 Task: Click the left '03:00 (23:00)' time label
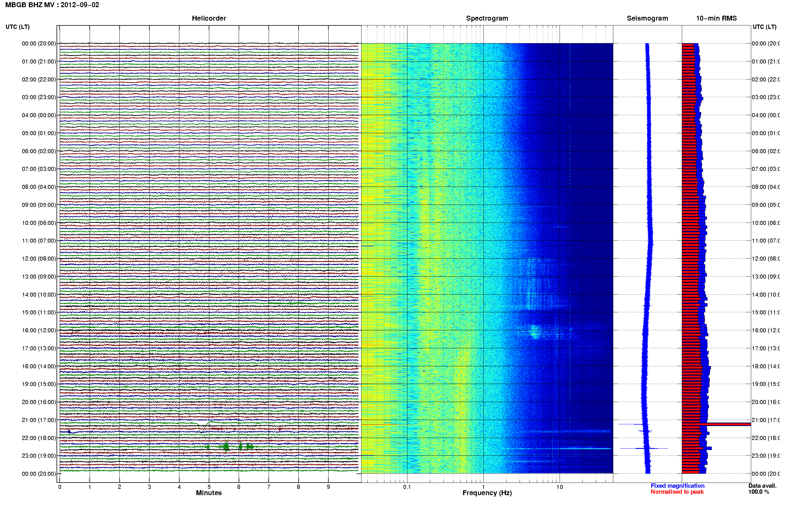[x=39, y=97]
